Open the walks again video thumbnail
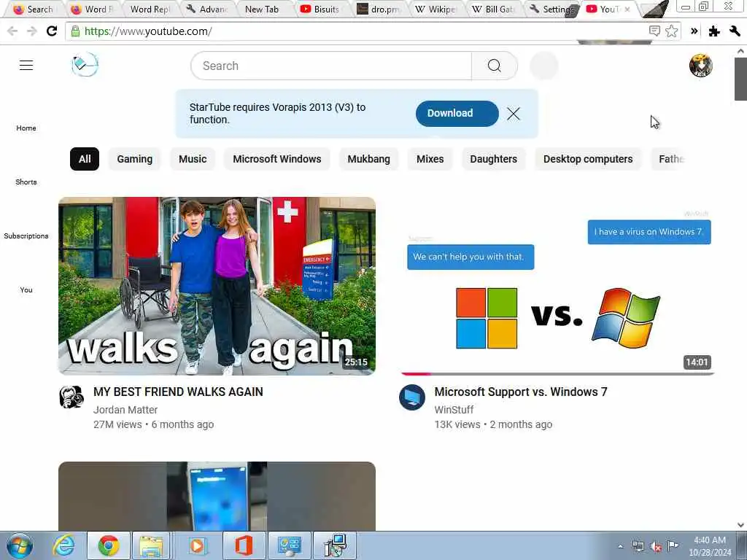747x560 pixels. pyautogui.click(x=217, y=286)
